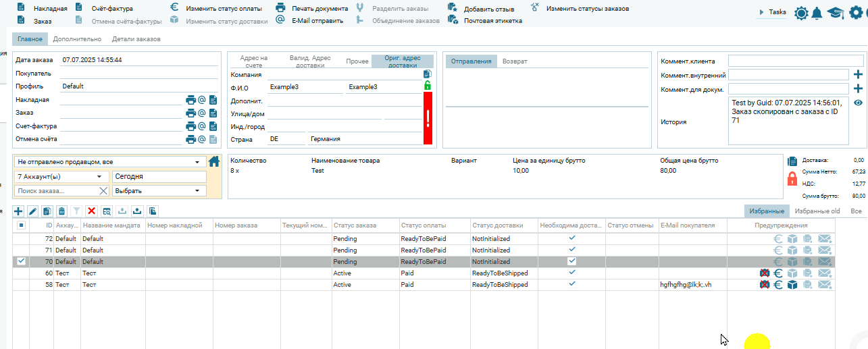This screenshot has height=349, width=868.
Task: Click the graduation cap help icon
Action: [836, 13]
